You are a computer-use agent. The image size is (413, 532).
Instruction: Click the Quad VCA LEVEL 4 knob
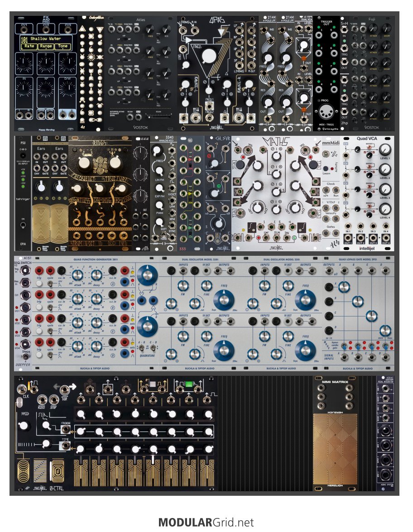point(385,209)
